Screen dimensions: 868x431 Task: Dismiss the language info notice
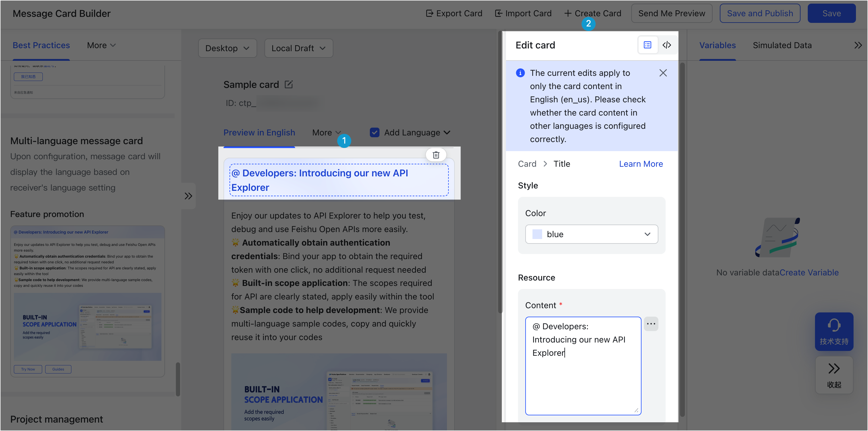[663, 73]
